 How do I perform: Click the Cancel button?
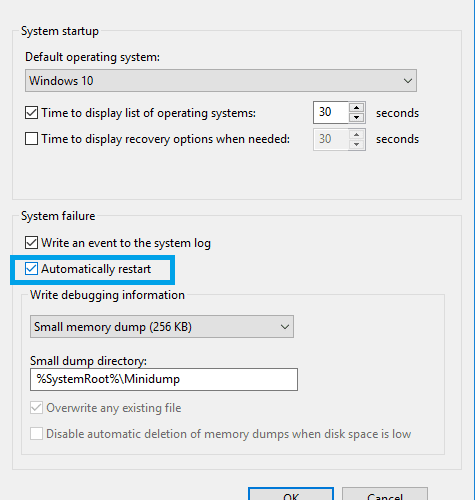pyautogui.click(x=385, y=495)
